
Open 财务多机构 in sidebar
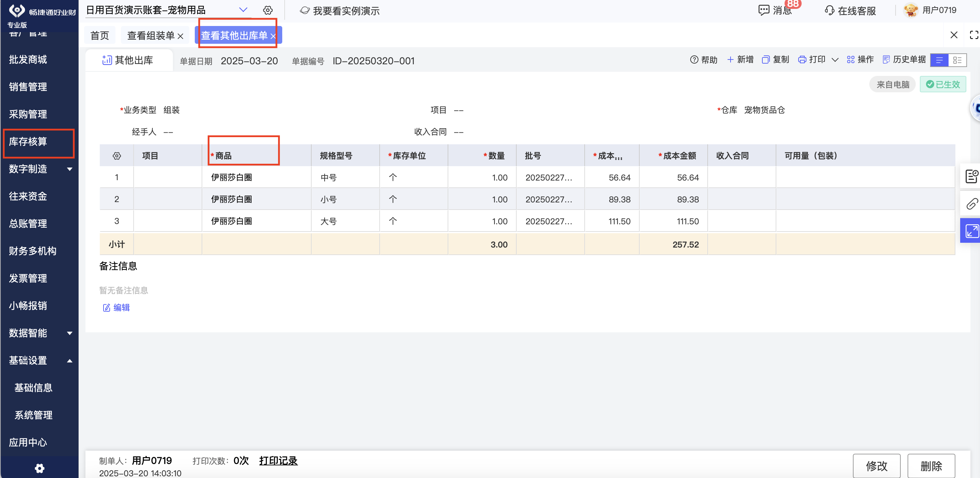coord(33,251)
